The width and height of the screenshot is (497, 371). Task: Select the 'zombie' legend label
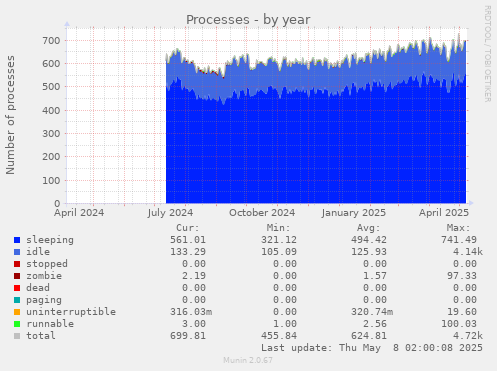pyautogui.click(x=44, y=276)
